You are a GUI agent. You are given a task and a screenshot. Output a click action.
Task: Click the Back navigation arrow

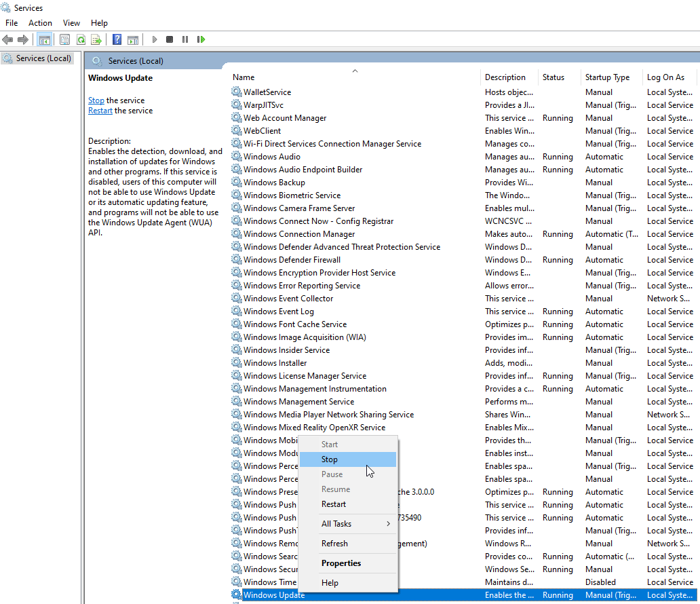(x=7, y=39)
